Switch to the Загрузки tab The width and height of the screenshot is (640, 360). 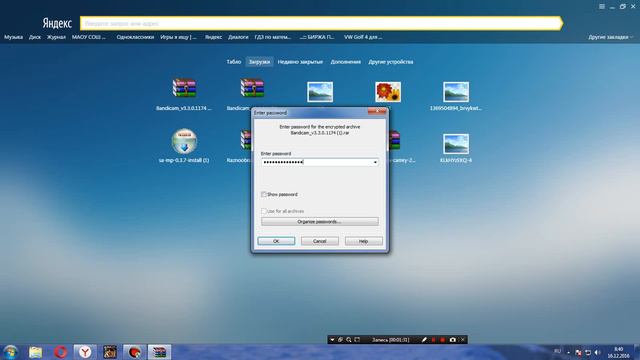(259, 62)
